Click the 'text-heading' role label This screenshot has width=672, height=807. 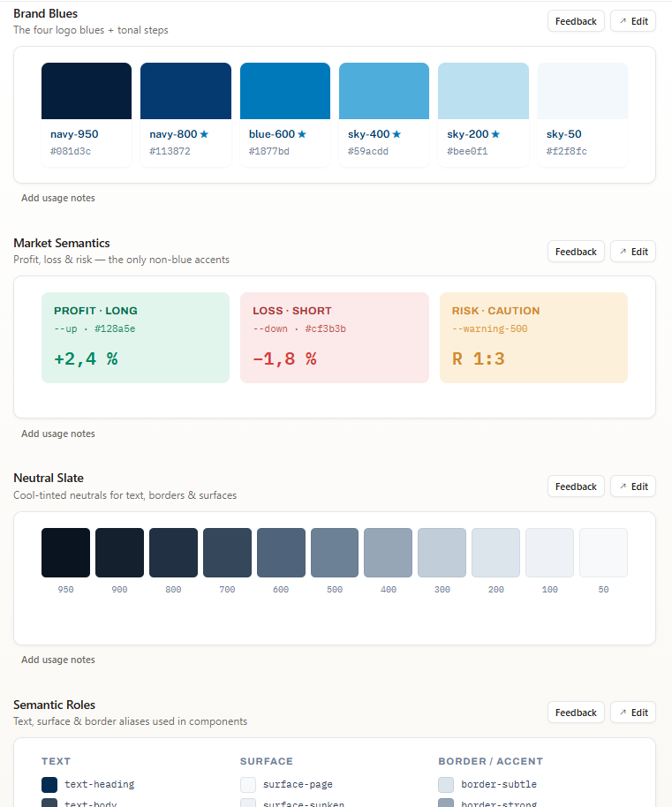click(x=99, y=785)
